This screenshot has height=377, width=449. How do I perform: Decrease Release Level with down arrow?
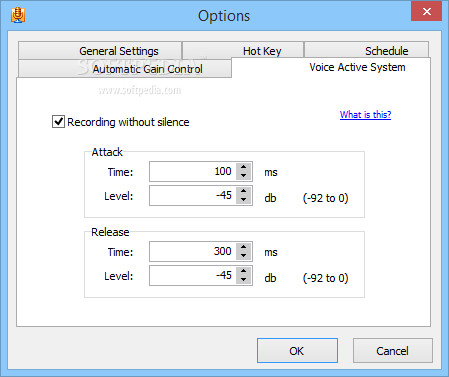[x=244, y=280]
